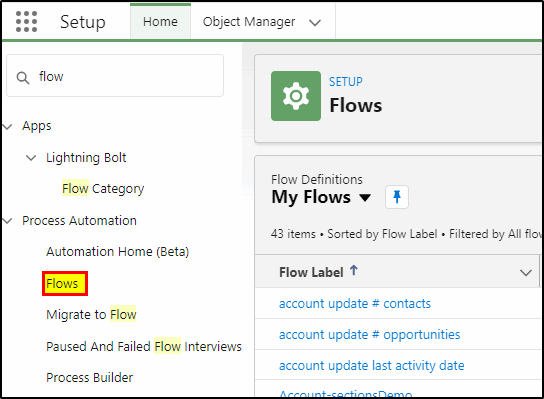The width and height of the screenshot is (544, 399).
Task: Open the My Flows list view dropdown
Action: 365,198
